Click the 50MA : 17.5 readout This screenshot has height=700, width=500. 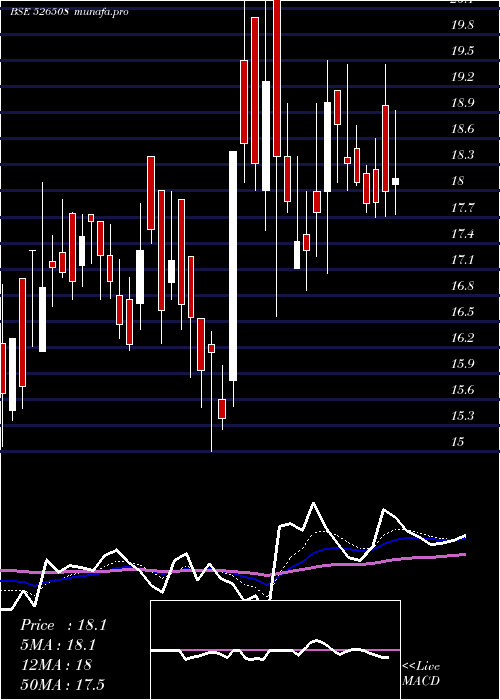(x=62, y=684)
